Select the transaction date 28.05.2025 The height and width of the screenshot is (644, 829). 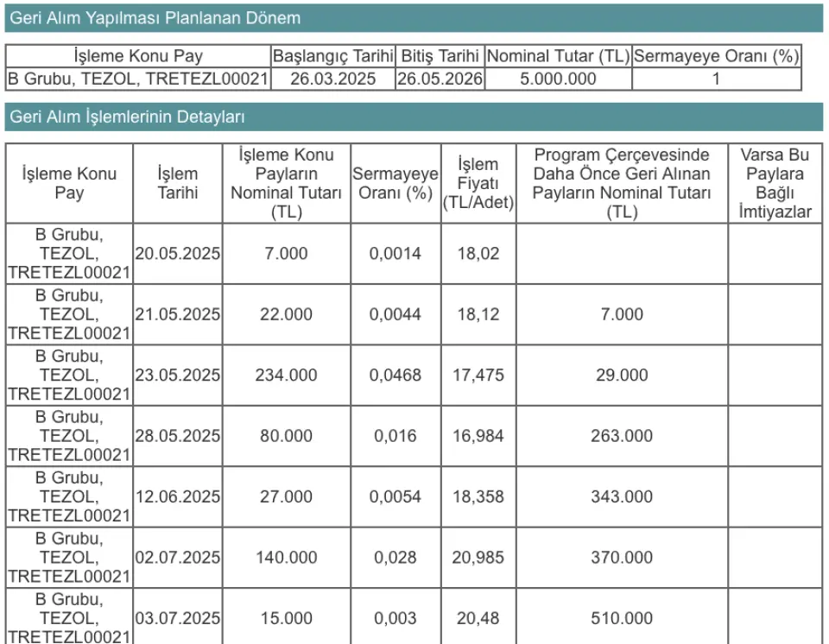[x=178, y=436]
